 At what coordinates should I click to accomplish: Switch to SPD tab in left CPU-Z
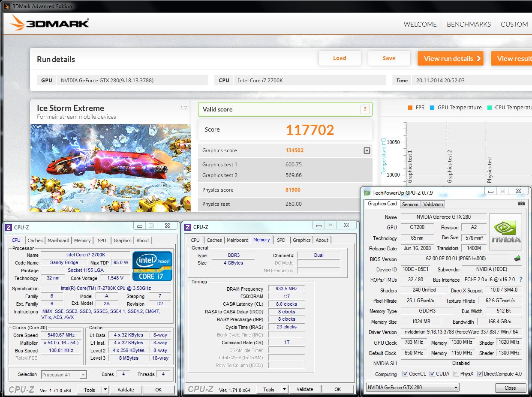[x=102, y=241]
